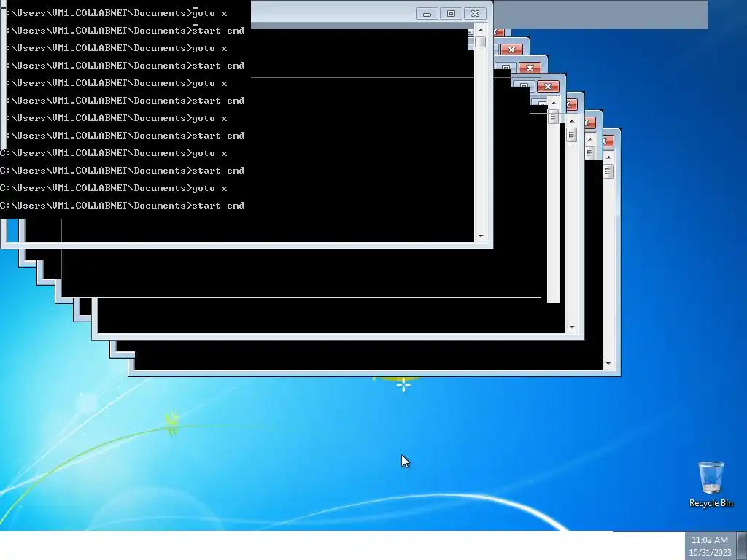Image resolution: width=747 pixels, height=560 pixels.
Task: Click the frontmost window's scroll-down arrow
Action: click(x=481, y=236)
